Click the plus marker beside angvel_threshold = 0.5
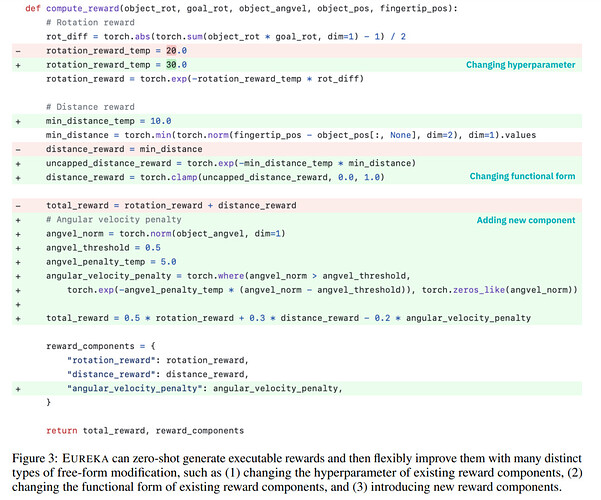 pos(18,248)
